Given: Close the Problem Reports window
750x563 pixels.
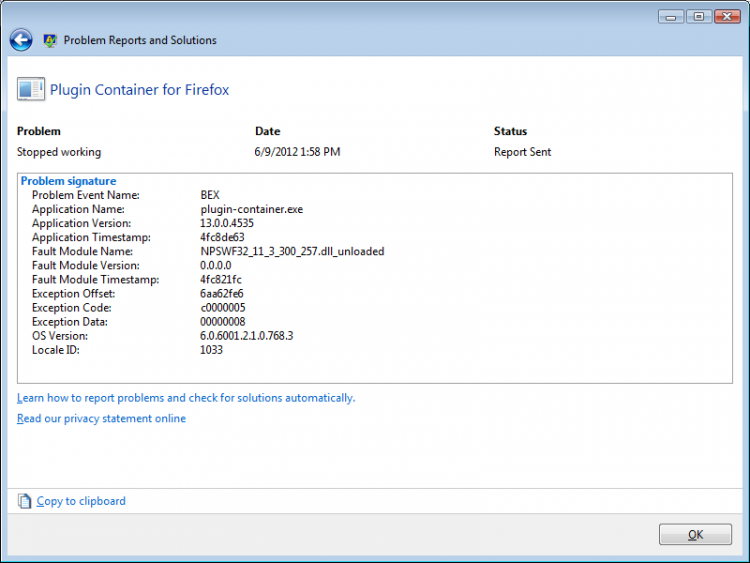Looking at the screenshot, I should [727, 17].
